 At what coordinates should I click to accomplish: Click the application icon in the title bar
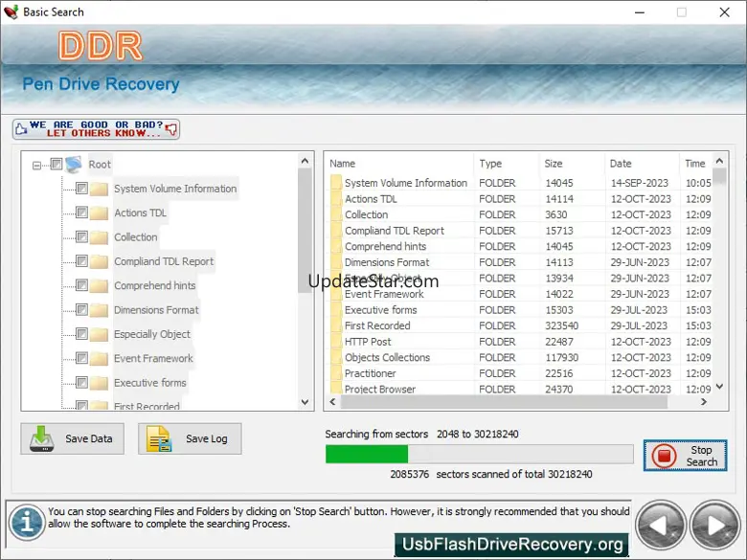pos(11,11)
